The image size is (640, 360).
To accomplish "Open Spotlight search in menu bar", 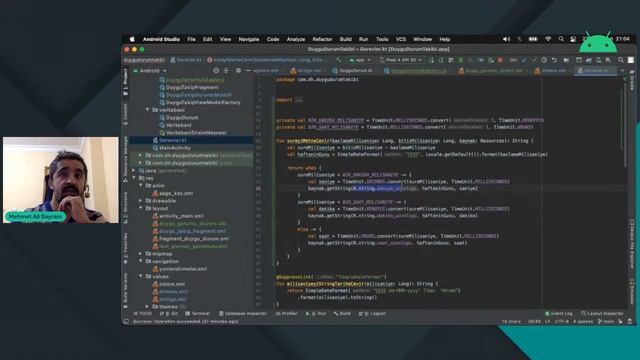I will click(x=561, y=39).
